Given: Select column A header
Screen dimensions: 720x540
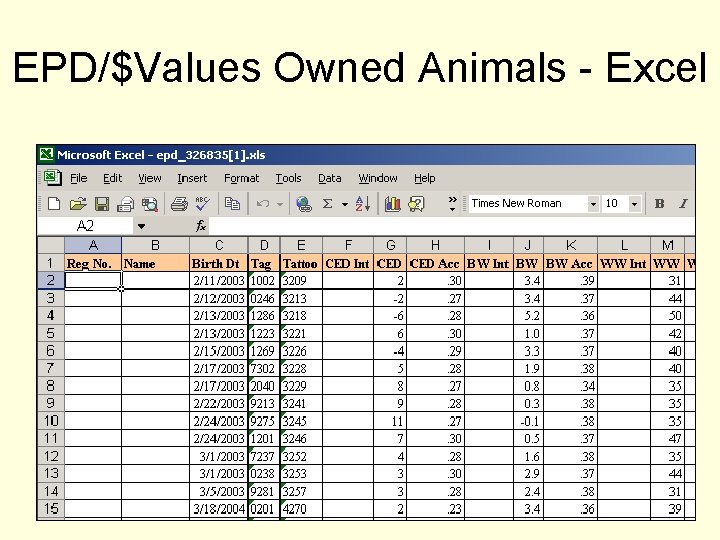Looking at the screenshot, I should 93,245.
